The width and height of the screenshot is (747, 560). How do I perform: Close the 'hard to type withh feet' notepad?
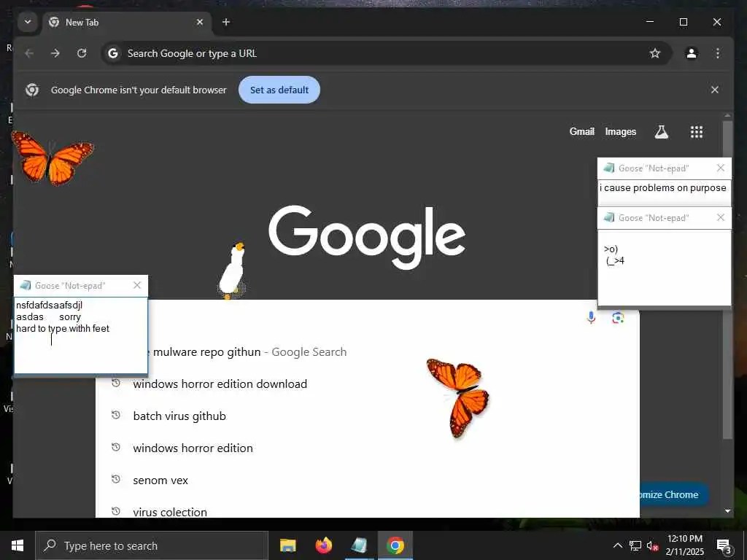click(x=137, y=285)
